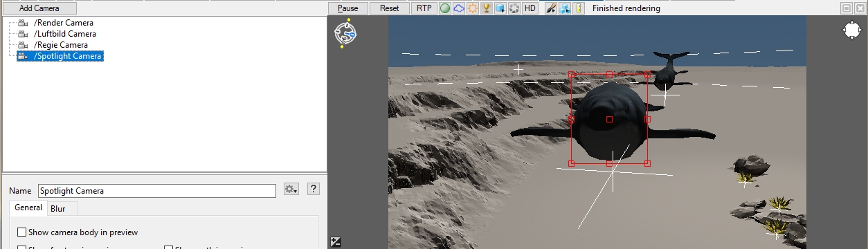Screen dimensions: 868x249
Task: Select the Luftbild Camera entry
Action: point(65,34)
